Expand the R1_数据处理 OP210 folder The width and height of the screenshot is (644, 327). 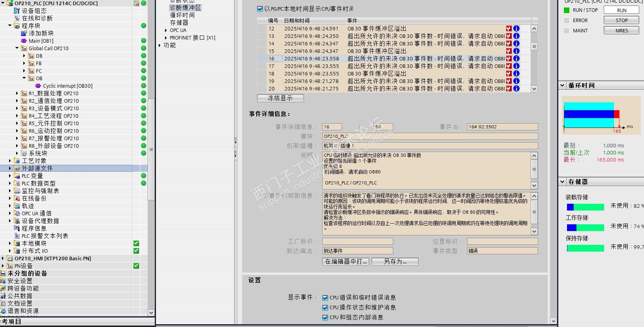point(17,93)
